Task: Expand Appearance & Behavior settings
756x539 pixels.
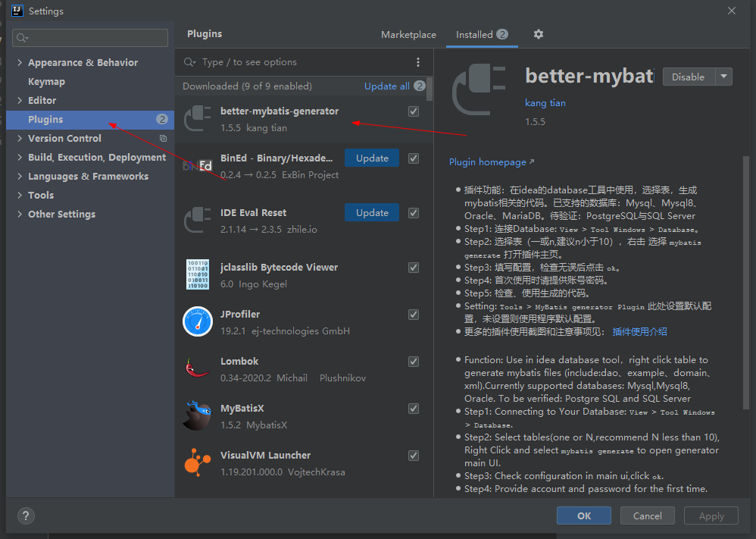Action: coord(20,62)
